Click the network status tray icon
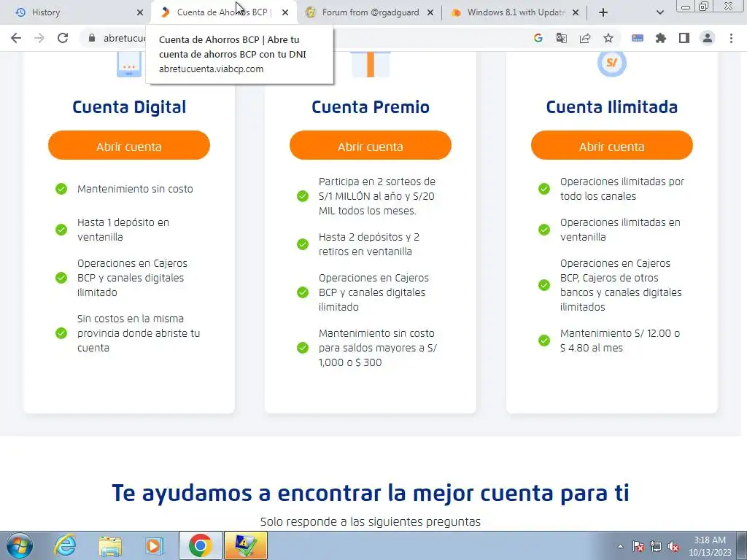Viewport: 747px width, 560px height. coord(656,546)
